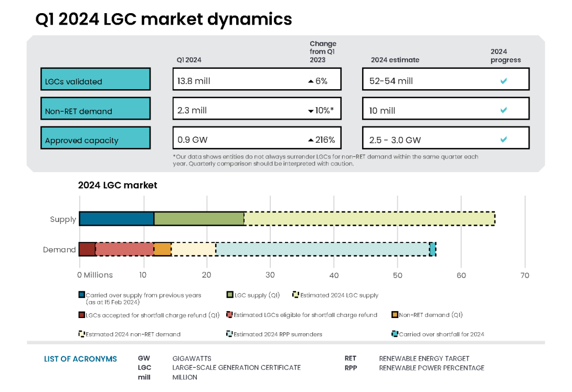Toggle the Carried over shortfall for 2024 legend entry
The image size is (572, 392).
click(395, 334)
